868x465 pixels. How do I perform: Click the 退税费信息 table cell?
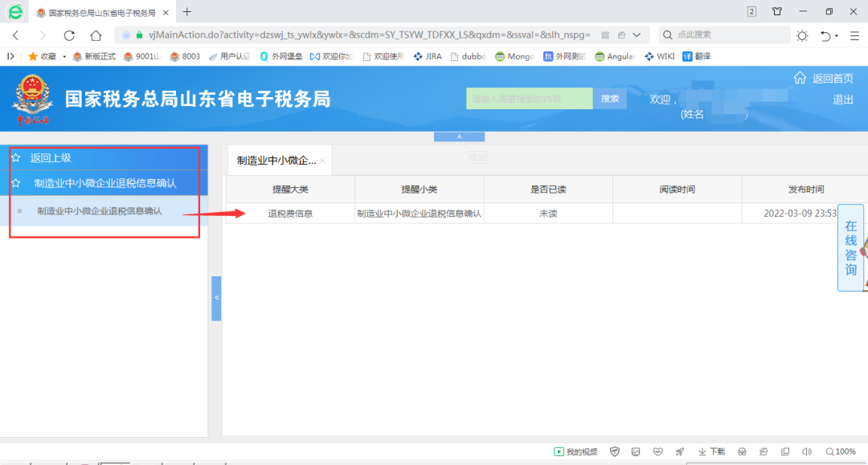coord(290,214)
